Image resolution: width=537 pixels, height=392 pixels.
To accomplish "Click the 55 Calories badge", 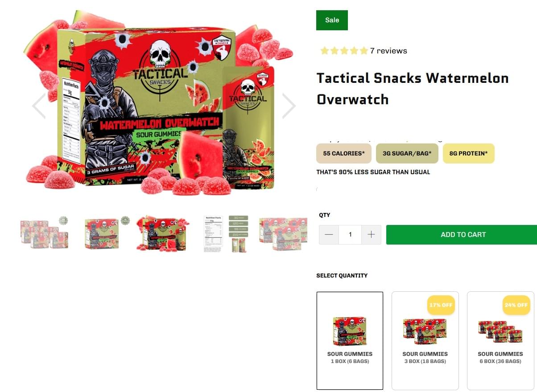I will click(x=344, y=153).
